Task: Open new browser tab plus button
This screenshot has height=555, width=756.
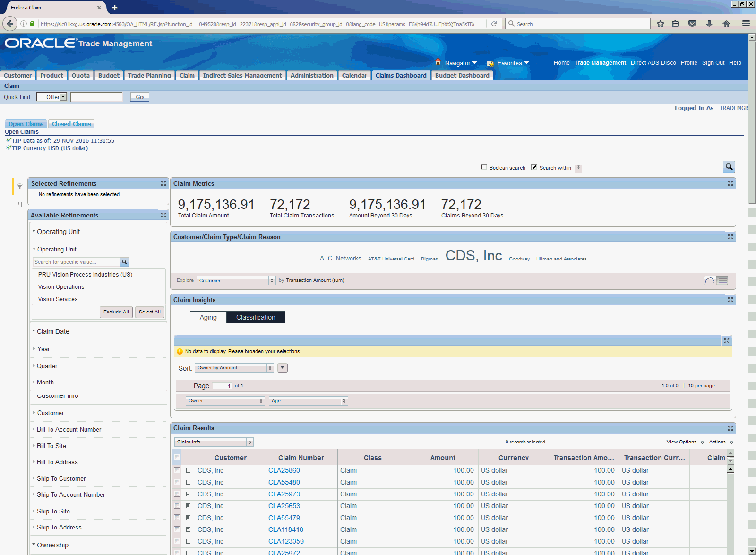Action: pyautogui.click(x=115, y=8)
